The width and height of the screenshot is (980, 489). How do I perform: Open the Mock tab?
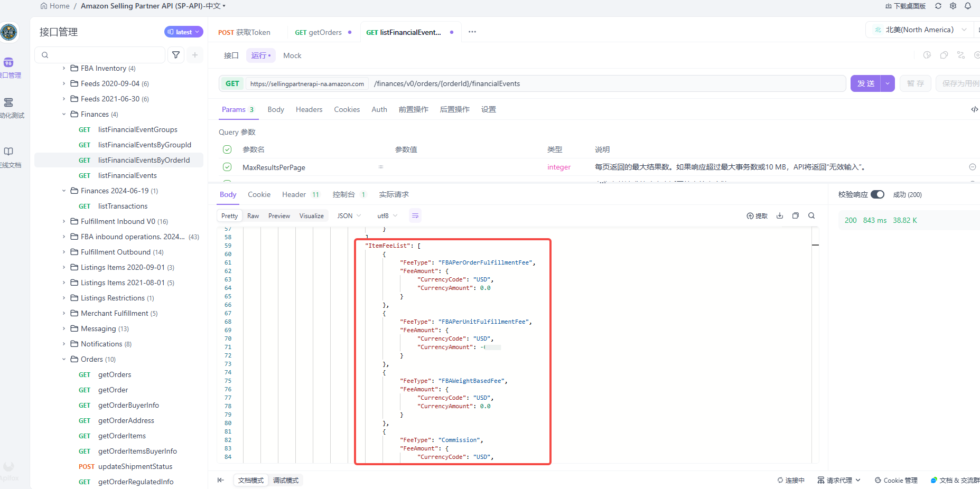point(292,55)
